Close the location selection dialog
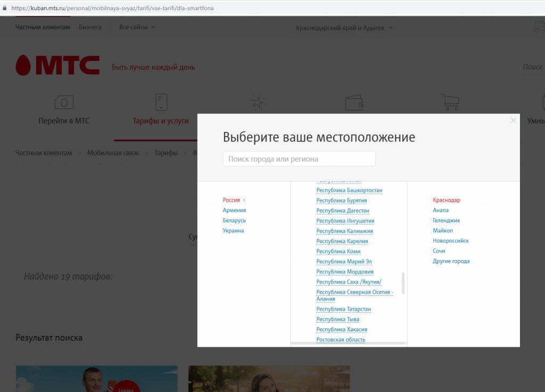This screenshot has width=545, height=392. point(513,120)
